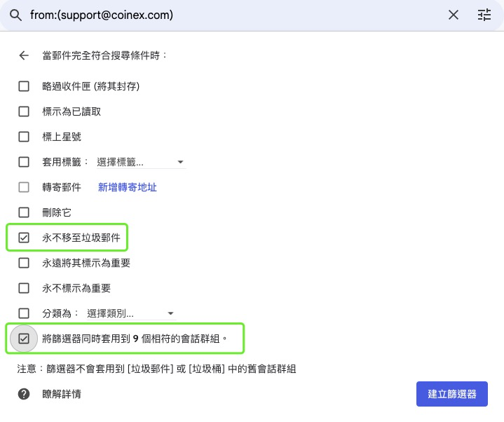Check 標示為已讀取 checkbox
The width and height of the screenshot is (504, 422).
[x=24, y=111]
